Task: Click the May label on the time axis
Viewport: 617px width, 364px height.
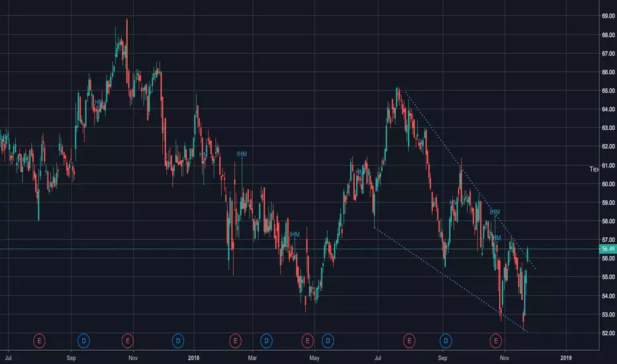Action: tap(314, 357)
